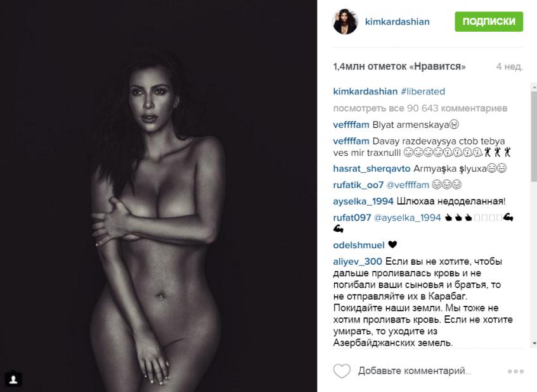Open kimkardashian profile link in header
Screen dimensions: 537x392
pos(397,22)
